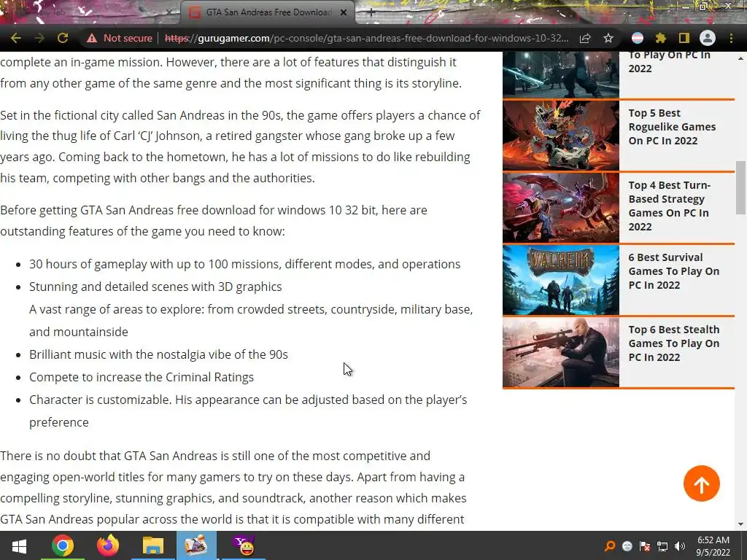This screenshot has width=747, height=560.
Task: Click the roguelike games thumbnail image
Action: click(561, 136)
